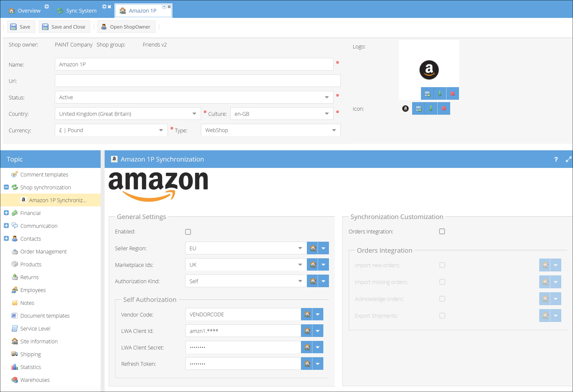Click the red delete logo icon
573x392 pixels.
[x=452, y=94]
